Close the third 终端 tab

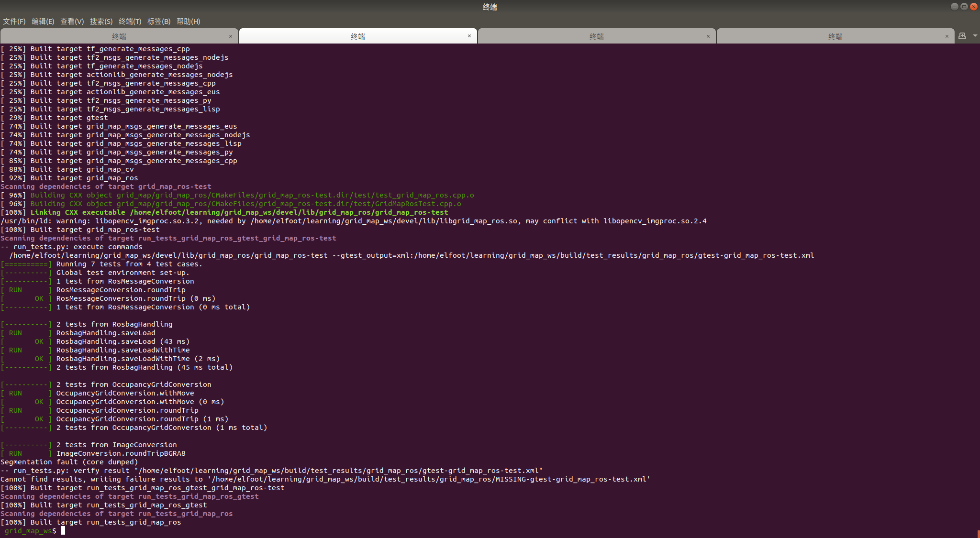tap(708, 36)
